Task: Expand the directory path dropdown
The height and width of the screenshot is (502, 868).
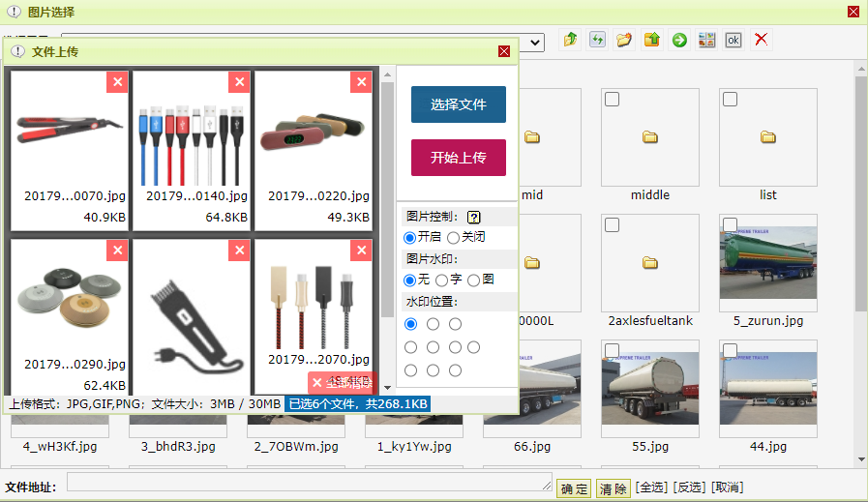Action: pyautogui.click(x=536, y=42)
